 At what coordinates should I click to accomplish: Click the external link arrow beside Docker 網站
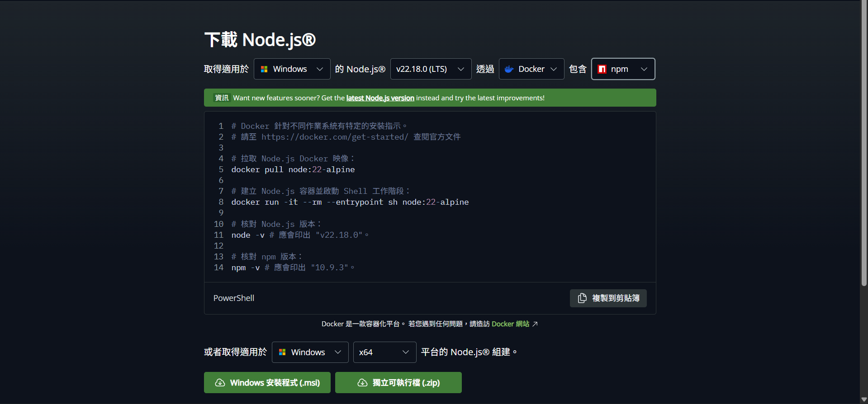535,324
